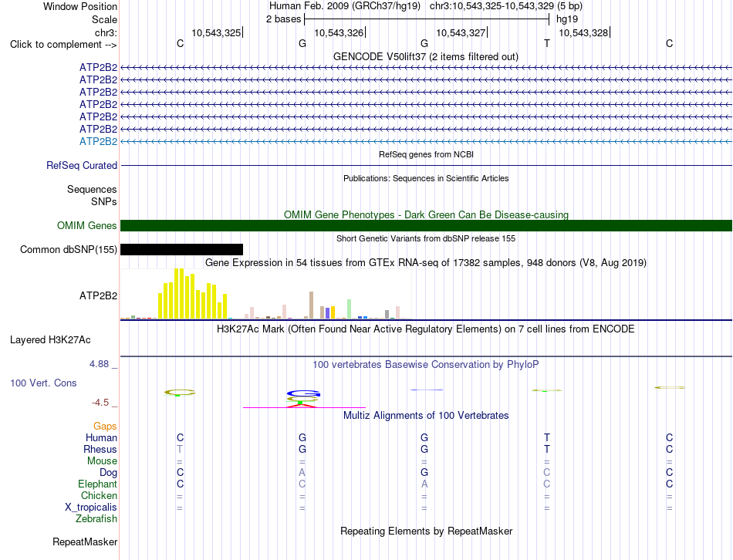
Task: Click the OMIM Genes label
Action: pos(87,225)
